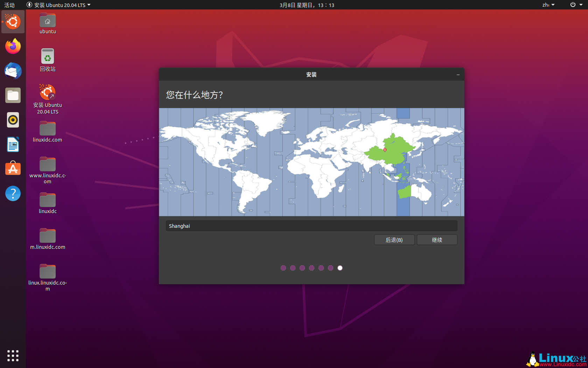Click 活动 in the top bar

[9, 5]
